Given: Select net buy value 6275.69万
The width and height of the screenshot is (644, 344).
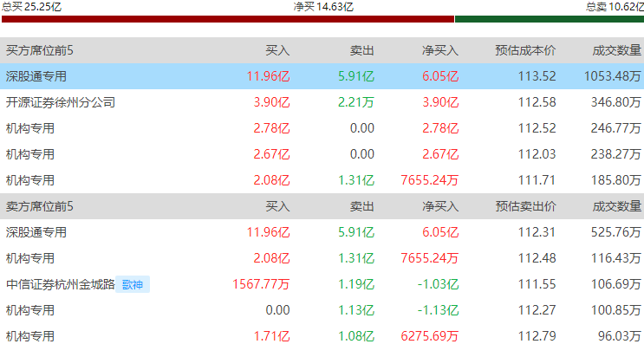Looking at the screenshot, I should point(430,336).
